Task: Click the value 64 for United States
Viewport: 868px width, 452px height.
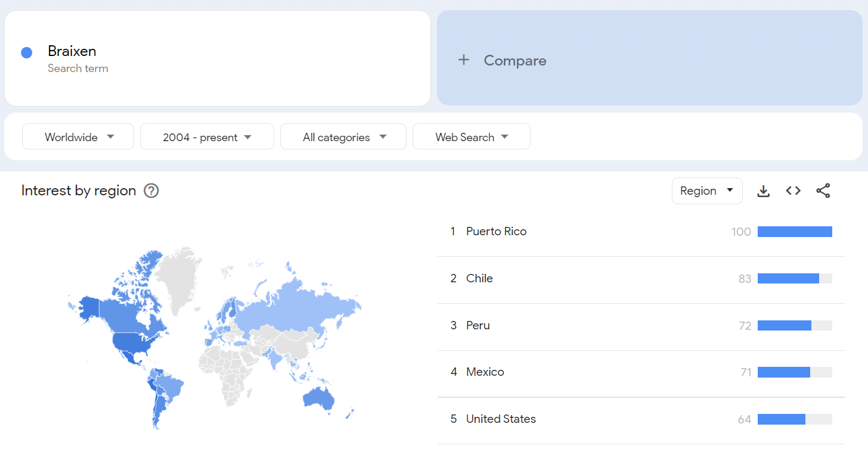Action: (745, 419)
